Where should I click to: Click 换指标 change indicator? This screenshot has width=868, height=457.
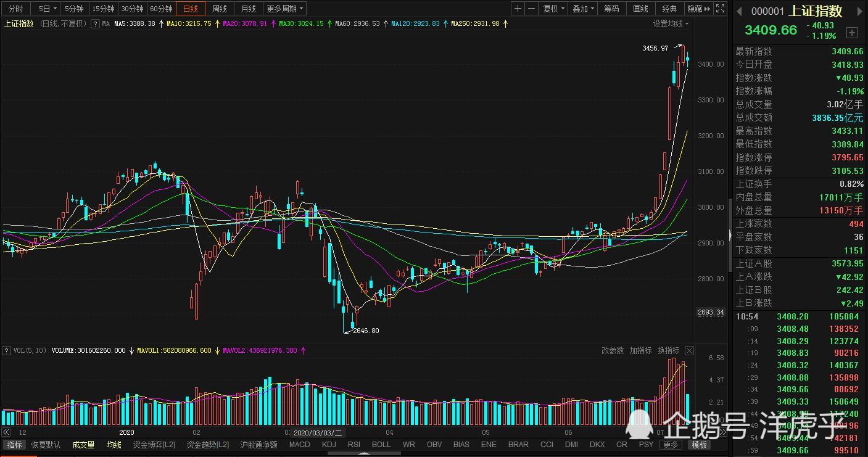668,350
